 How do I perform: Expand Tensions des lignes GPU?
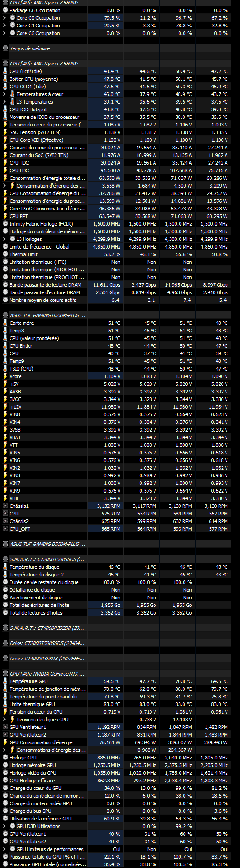pos(4,720)
